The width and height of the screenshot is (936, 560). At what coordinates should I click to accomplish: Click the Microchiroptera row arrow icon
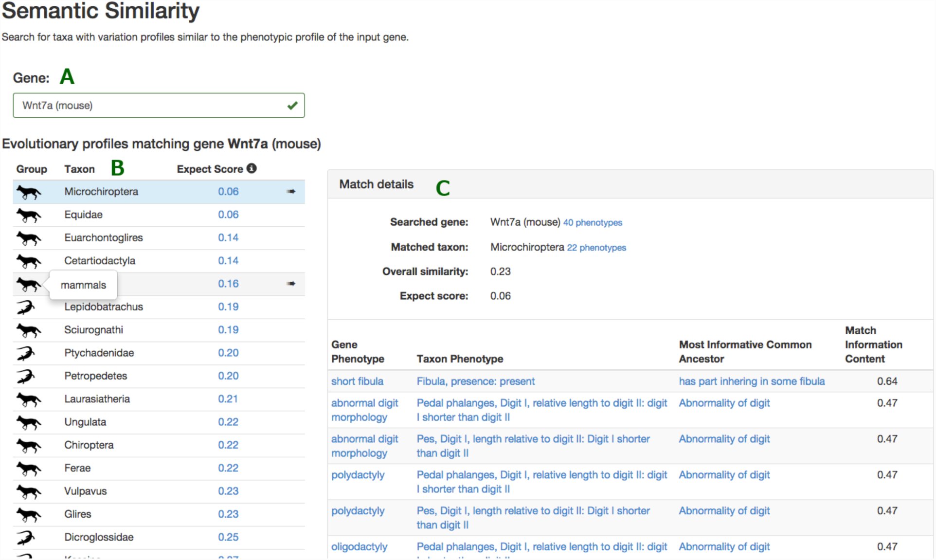click(x=291, y=192)
